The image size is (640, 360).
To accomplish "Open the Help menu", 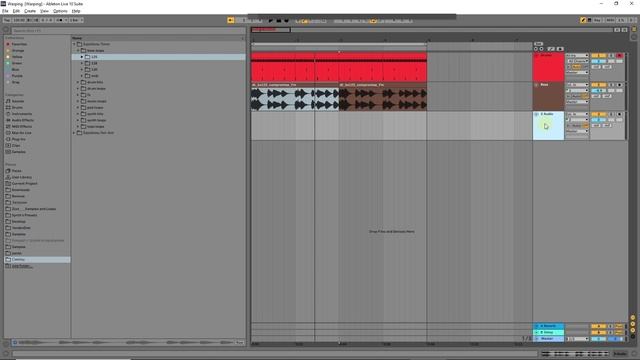I will (x=76, y=11).
